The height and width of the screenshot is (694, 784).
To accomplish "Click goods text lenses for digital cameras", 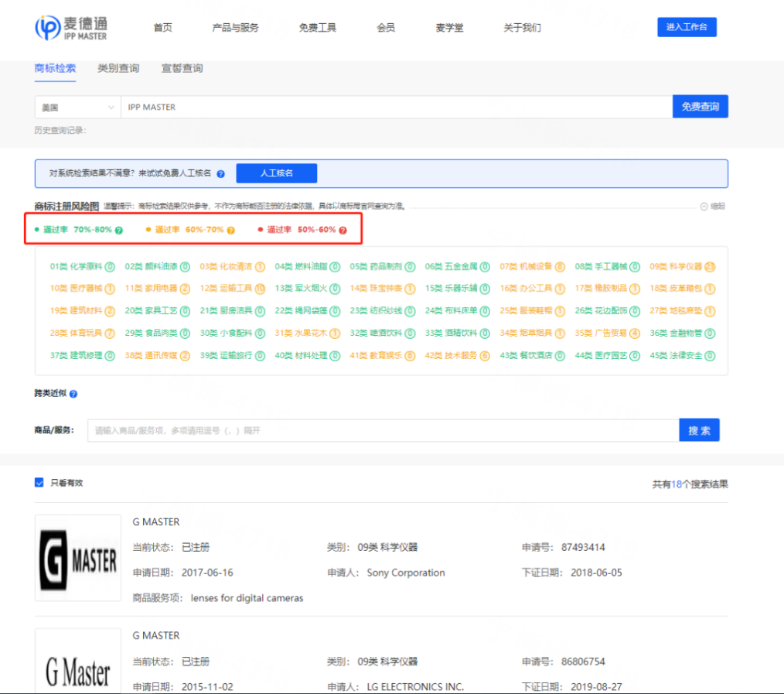I will click(247, 598).
